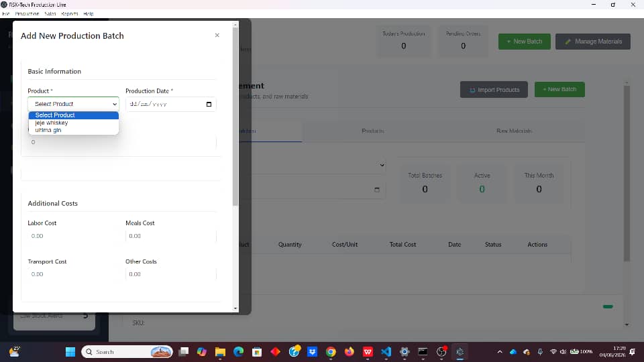This screenshot has height=362, width=644.
Task: Open the Product dropdown
Action: pos(74,104)
